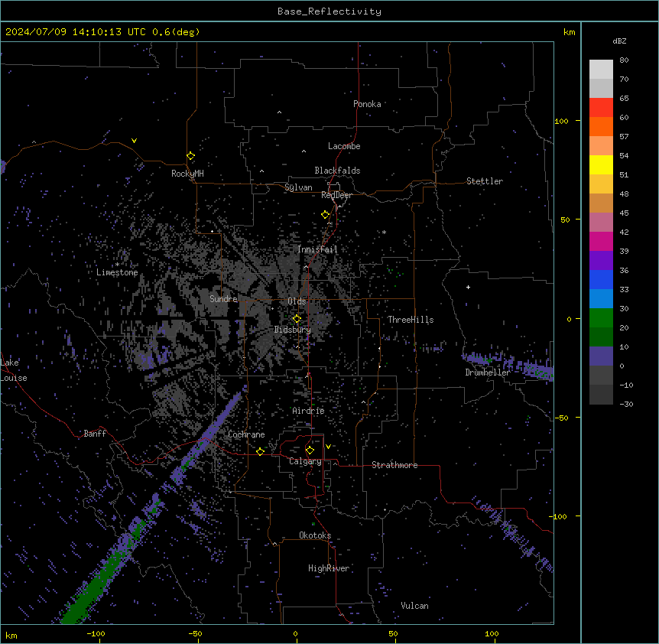Image resolution: width=659 pixels, height=644 pixels.
Task: Click the Cochrane town label
Action: [246, 434]
